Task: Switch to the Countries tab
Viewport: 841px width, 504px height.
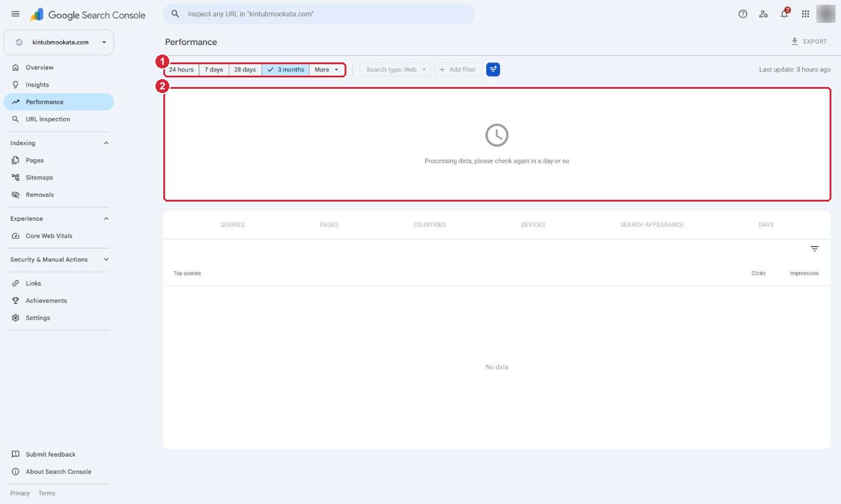Action: 430,225
